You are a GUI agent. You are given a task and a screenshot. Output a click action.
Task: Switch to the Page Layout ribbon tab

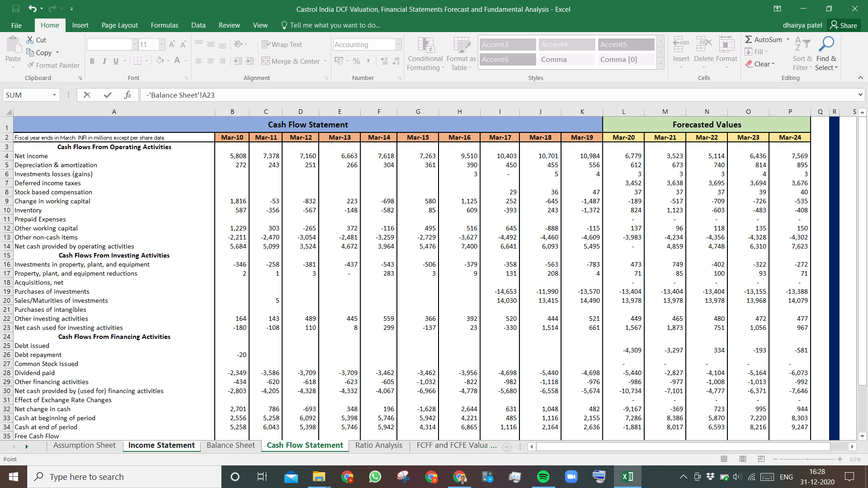119,25
